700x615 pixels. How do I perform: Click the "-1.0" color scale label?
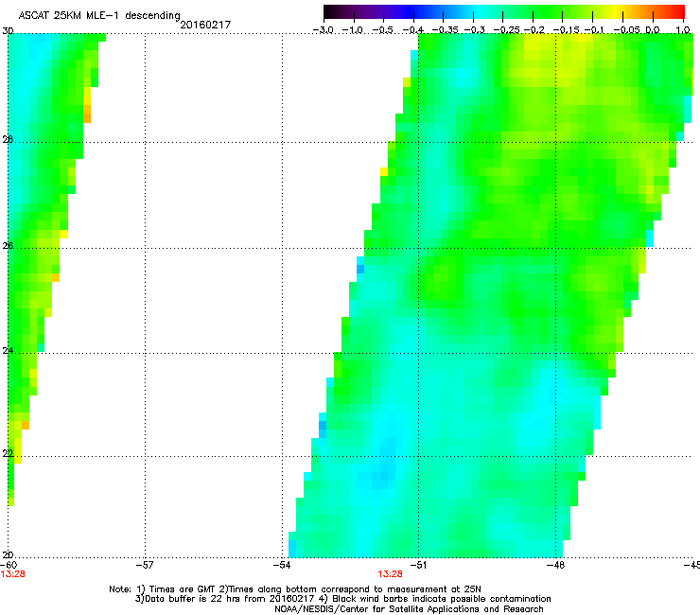click(353, 30)
